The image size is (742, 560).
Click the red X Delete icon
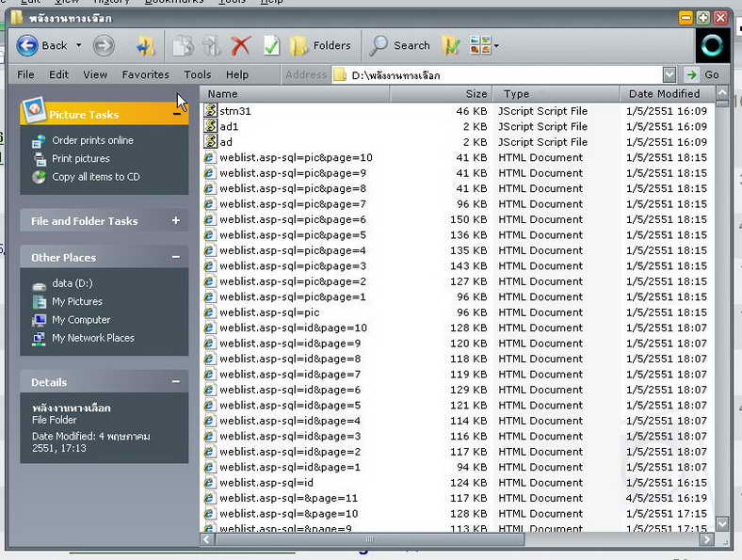241,45
